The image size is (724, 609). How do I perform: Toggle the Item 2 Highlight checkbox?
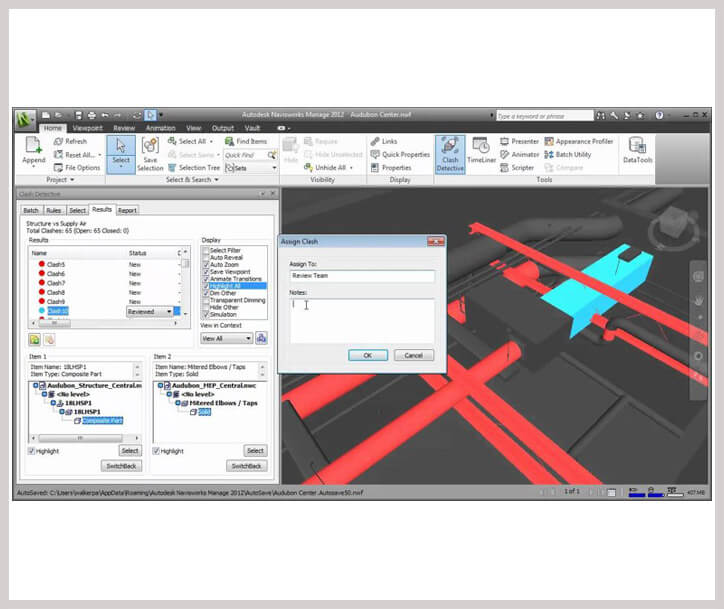[x=156, y=451]
